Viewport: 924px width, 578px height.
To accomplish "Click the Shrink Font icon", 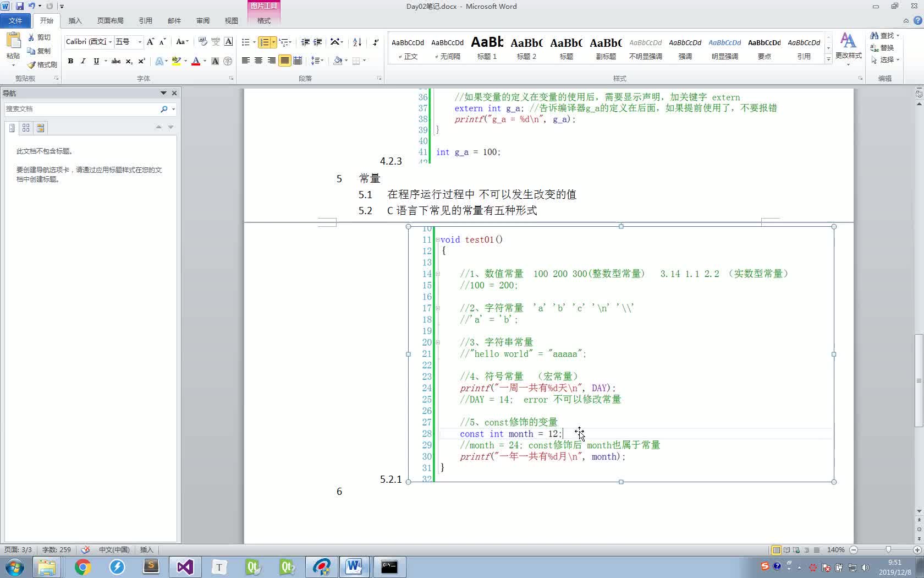I will pyautogui.click(x=162, y=42).
